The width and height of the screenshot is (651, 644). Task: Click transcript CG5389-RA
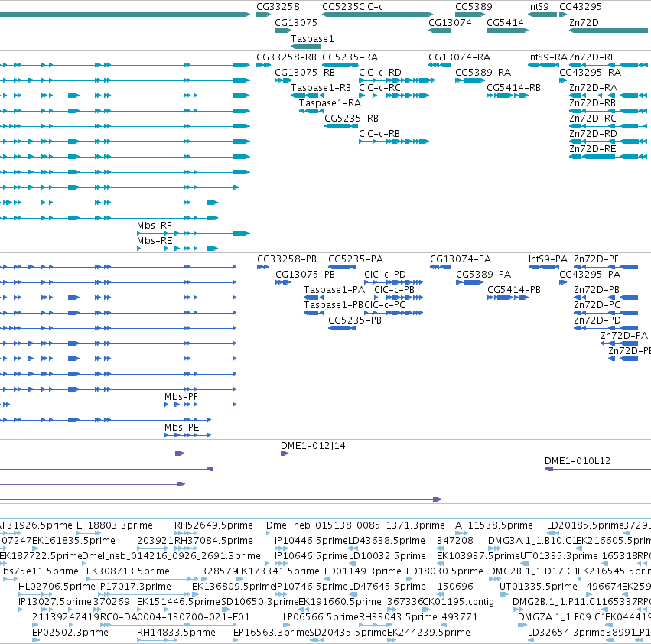(470, 80)
